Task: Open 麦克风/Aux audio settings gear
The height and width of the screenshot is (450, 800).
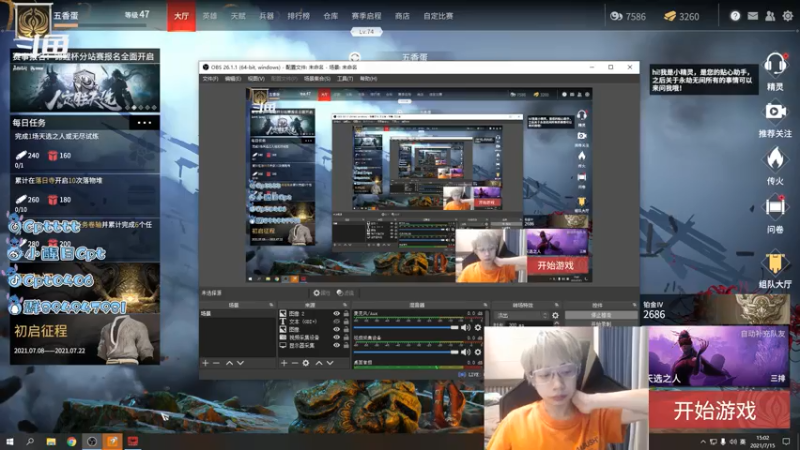Action: coord(478,328)
